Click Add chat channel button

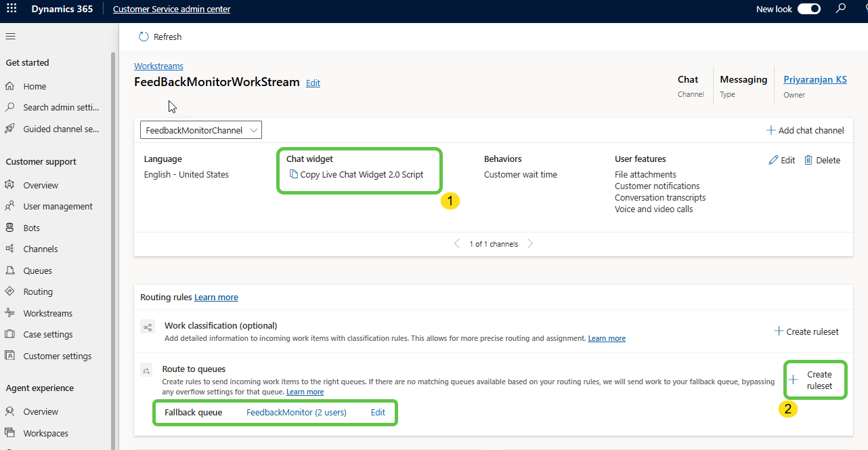(805, 130)
